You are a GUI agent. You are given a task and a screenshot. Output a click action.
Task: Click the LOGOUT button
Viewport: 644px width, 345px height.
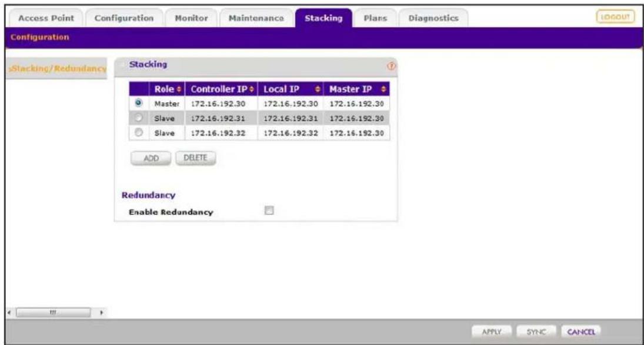point(615,17)
